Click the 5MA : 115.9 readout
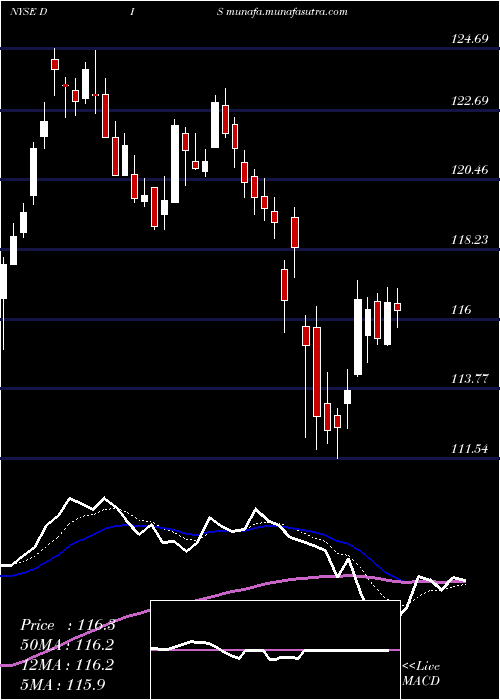This screenshot has height=700, width=500. point(63,684)
